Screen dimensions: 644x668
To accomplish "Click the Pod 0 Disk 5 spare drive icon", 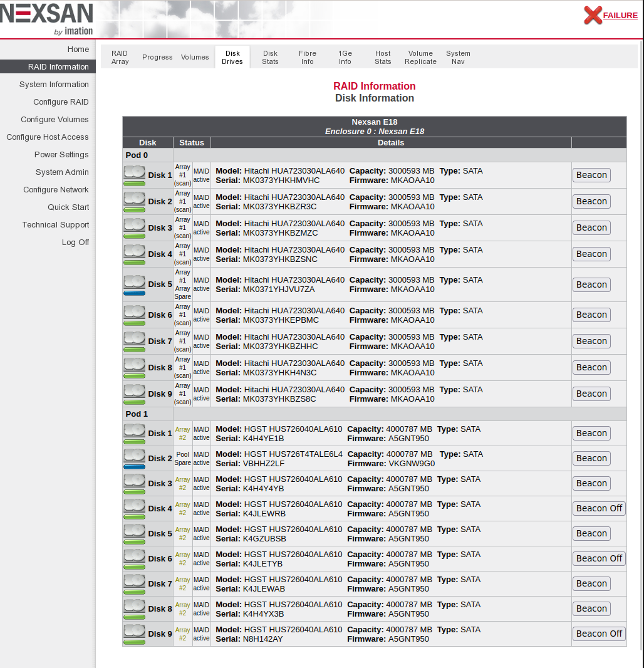I will (x=135, y=285).
